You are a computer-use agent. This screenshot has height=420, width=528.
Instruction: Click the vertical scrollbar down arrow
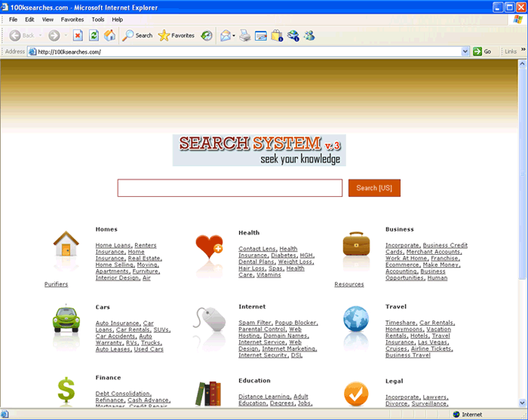tap(523, 403)
